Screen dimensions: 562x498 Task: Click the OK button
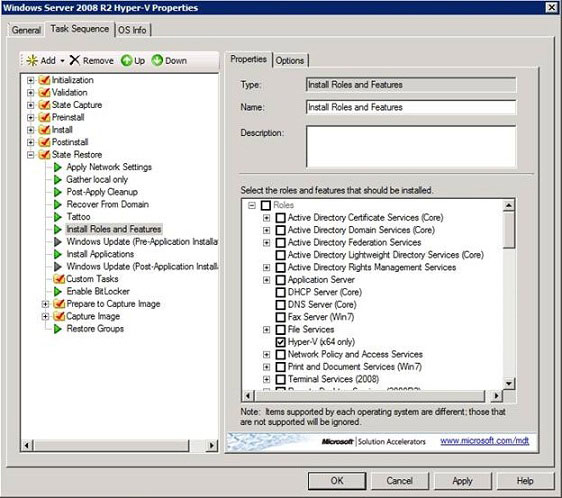(337, 481)
